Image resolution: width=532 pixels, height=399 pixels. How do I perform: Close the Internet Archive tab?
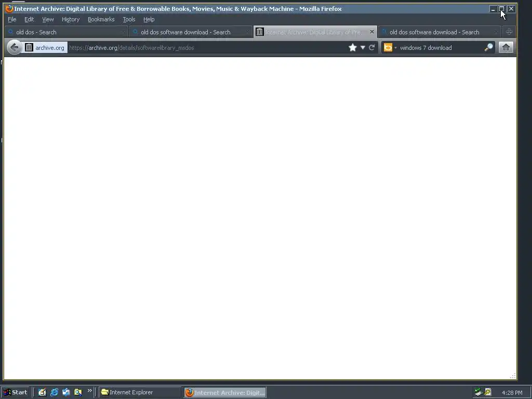[x=372, y=32]
